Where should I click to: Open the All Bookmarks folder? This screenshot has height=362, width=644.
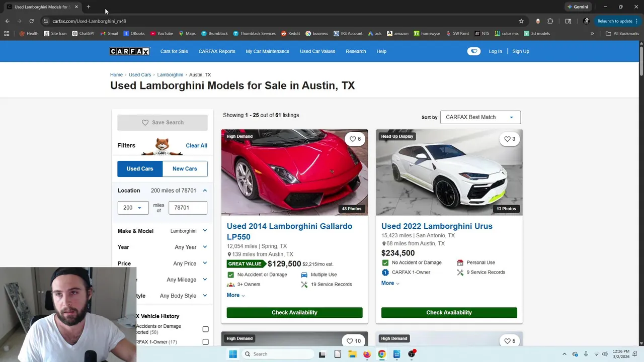tap(622, 34)
